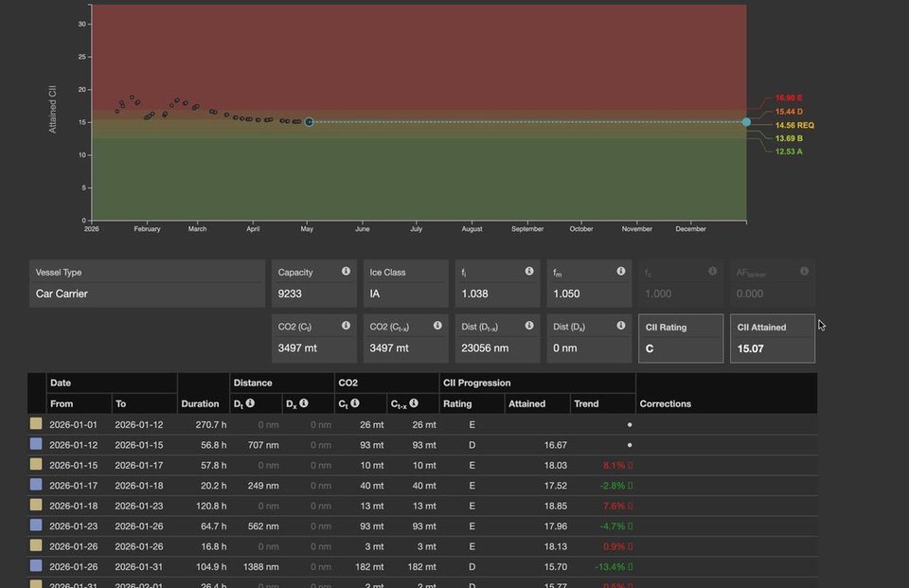Screen dimensions: 909x588
Task: Show the Ct-x info icon in the table header
Action: pos(414,403)
